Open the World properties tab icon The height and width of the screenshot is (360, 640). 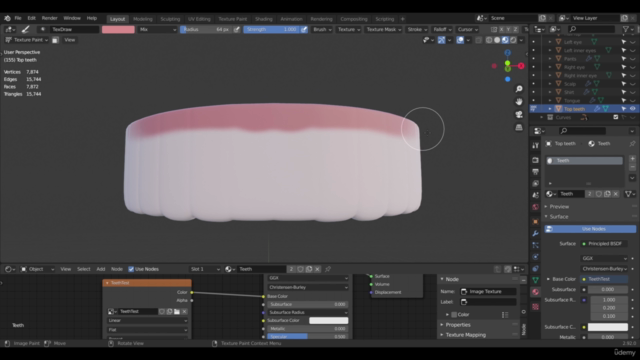pos(536,207)
